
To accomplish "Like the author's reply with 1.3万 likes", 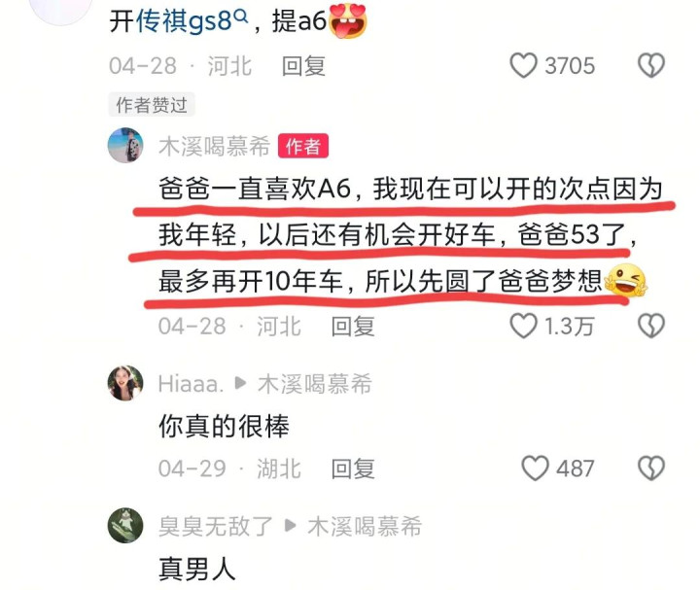I will [x=523, y=326].
